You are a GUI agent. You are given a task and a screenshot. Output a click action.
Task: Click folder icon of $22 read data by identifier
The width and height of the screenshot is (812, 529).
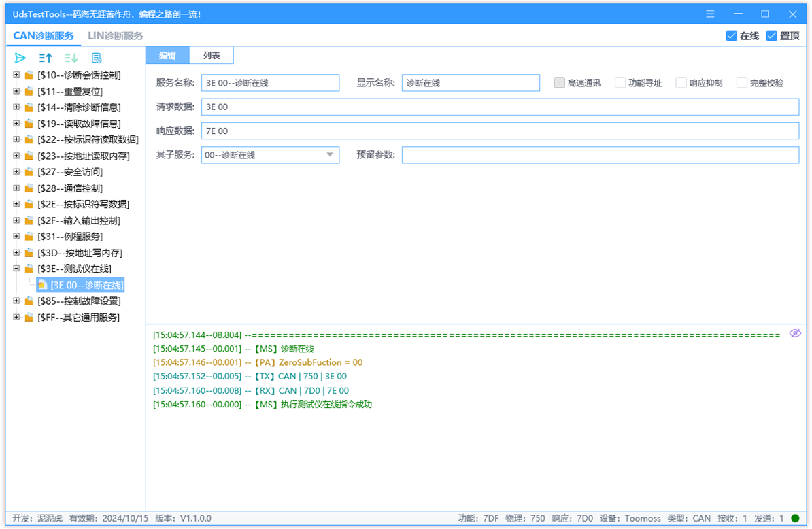[29, 140]
